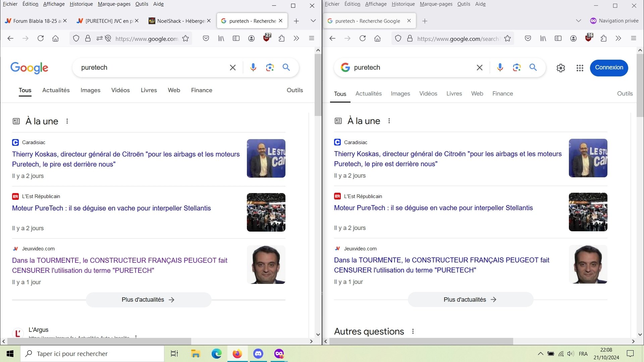
Task: Show sidebars icon in right Firefox toolbar
Action: [x=558, y=39]
